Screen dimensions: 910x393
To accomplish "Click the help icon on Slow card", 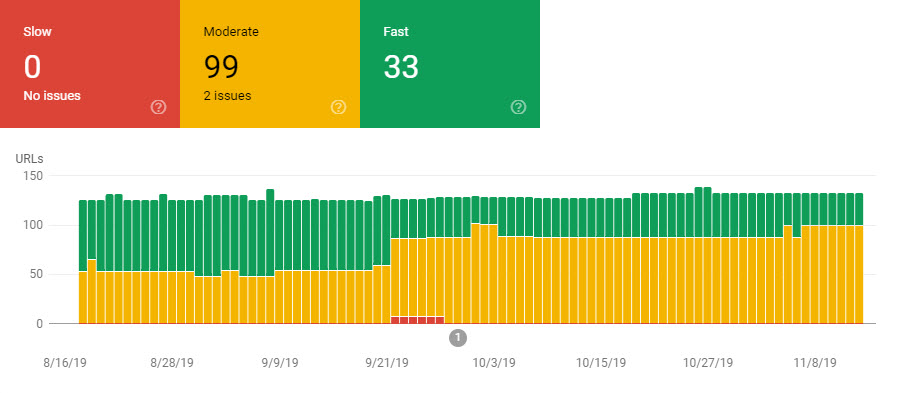I will click(x=158, y=107).
